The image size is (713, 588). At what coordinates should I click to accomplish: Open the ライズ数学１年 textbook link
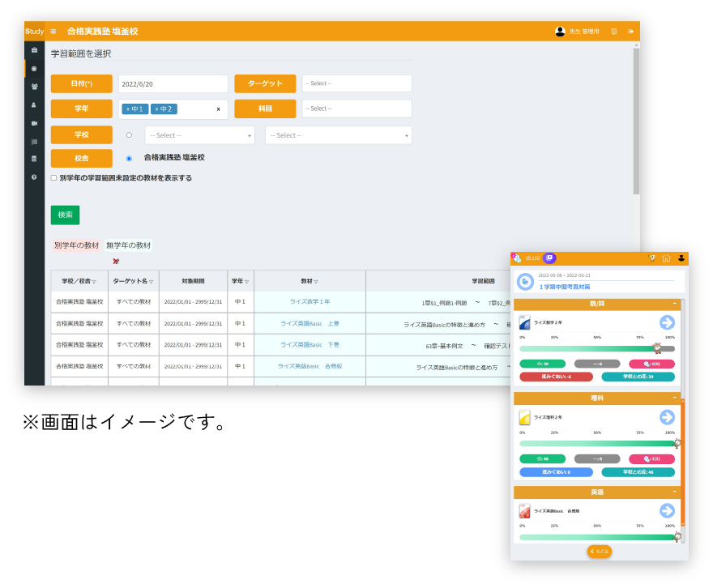click(x=310, y=302)
